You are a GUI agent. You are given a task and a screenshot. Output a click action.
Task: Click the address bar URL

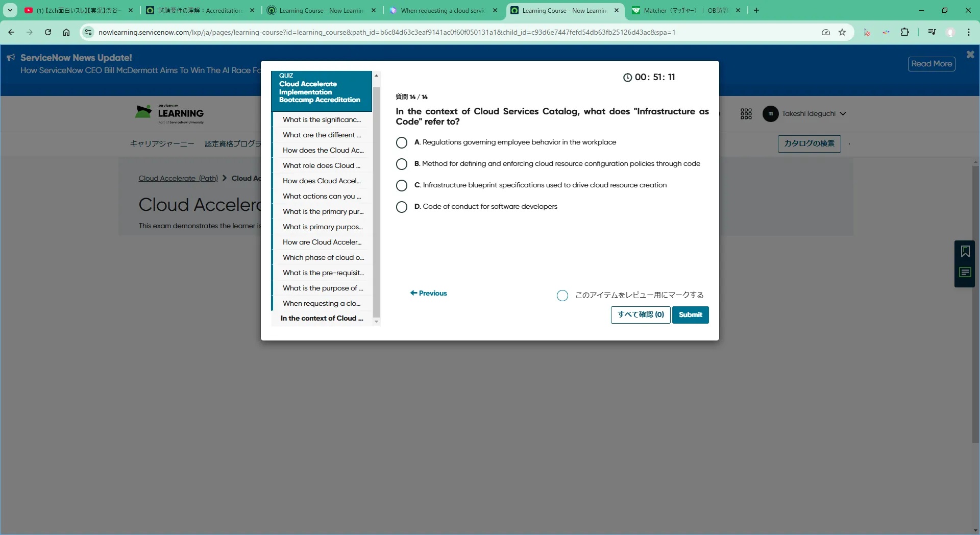pos(387,32)
